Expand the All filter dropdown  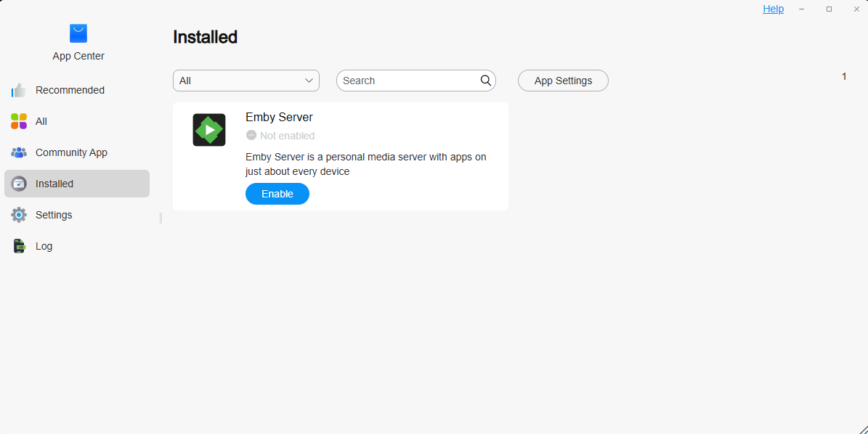click(x=246, y=81)
